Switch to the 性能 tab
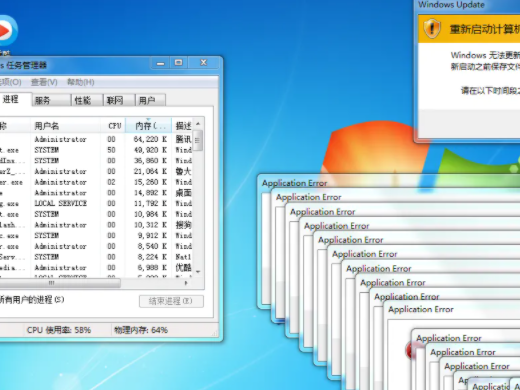The height and width of the screenshot is (390, 520). click(87, 100)
